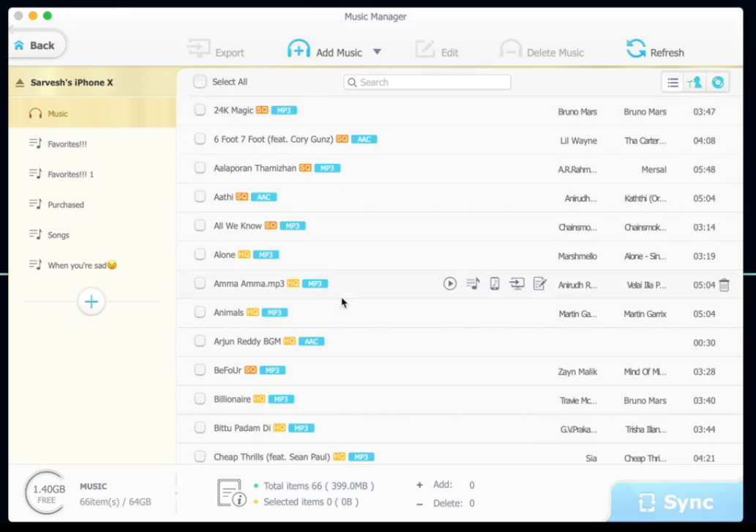This screenshot has width=756, height=532.
Task: Click the Delete Music label
Action: (x=555, y=53)
